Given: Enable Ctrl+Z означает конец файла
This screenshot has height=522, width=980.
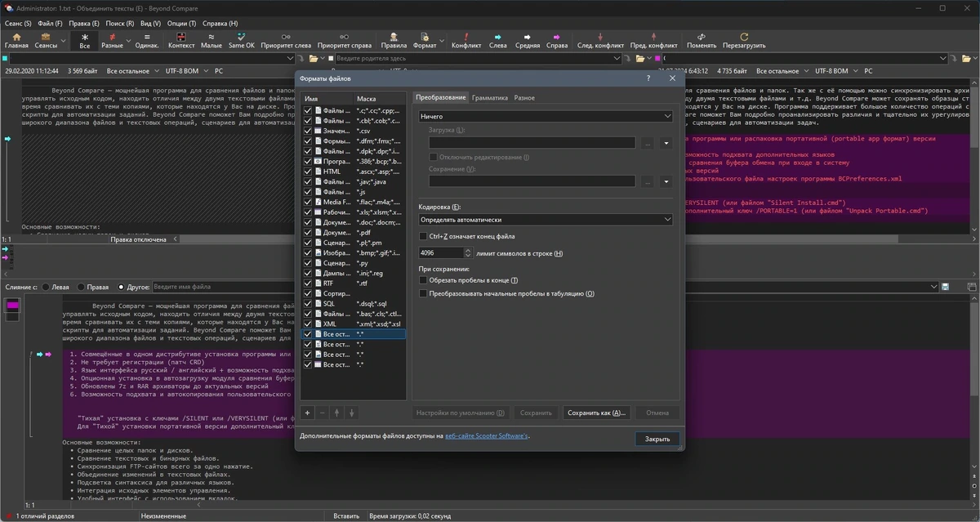Looking at the screenshot, I should point(422,236).
